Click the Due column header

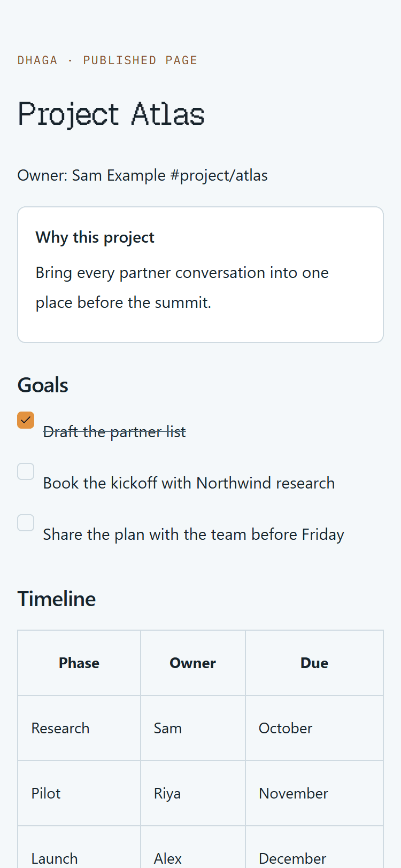coord(314,663)
